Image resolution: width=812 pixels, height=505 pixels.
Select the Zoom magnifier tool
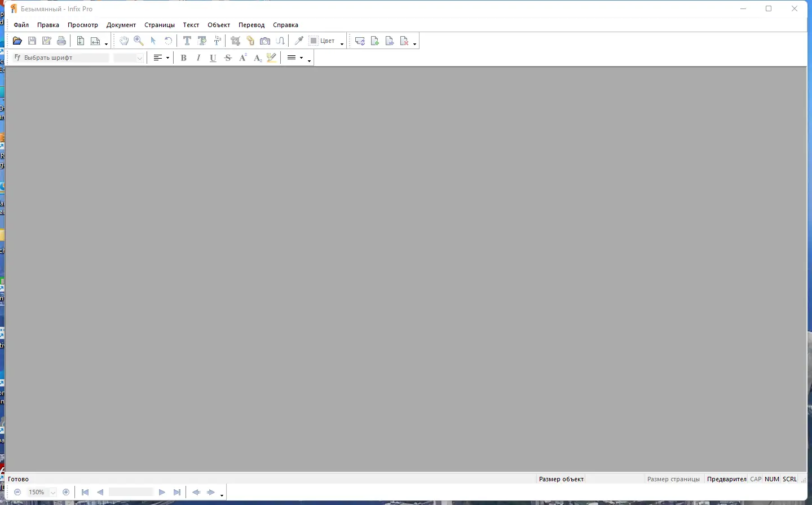coord(139,41)
